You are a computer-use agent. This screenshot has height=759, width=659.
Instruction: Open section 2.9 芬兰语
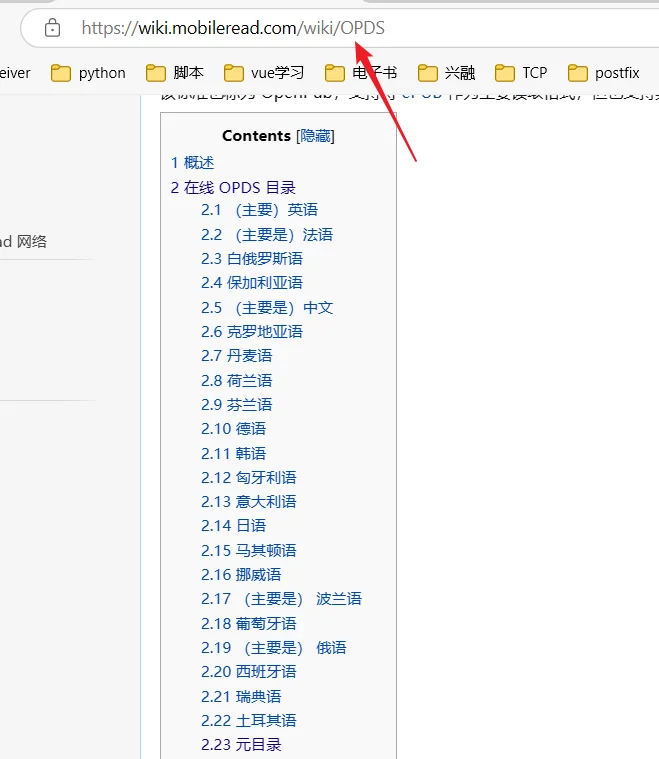pos(237,405)
